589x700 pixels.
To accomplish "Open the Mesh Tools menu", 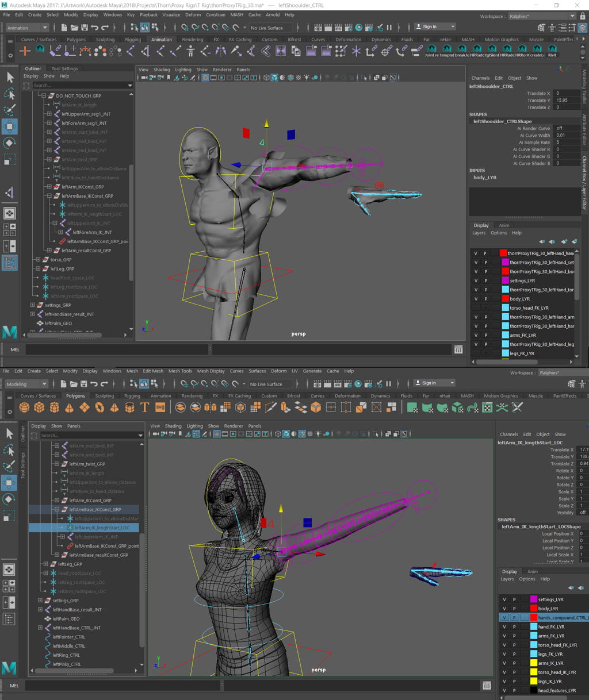I will click(x=180, y=371).
